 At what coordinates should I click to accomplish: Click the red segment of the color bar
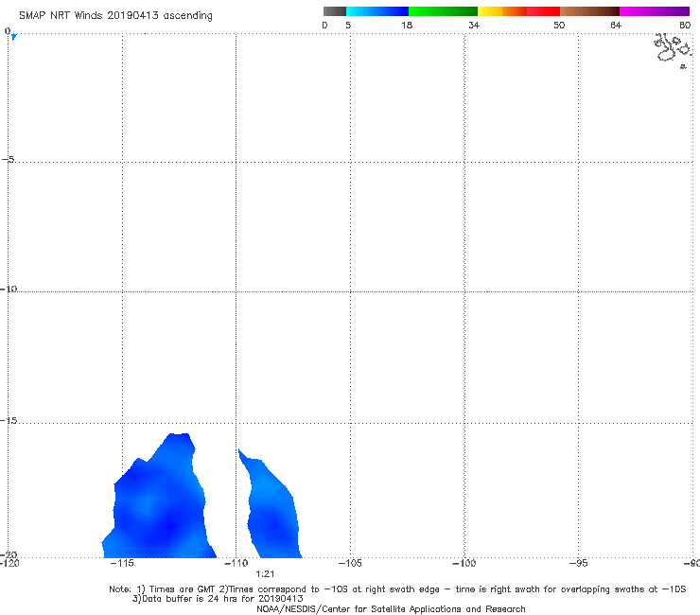543,11
